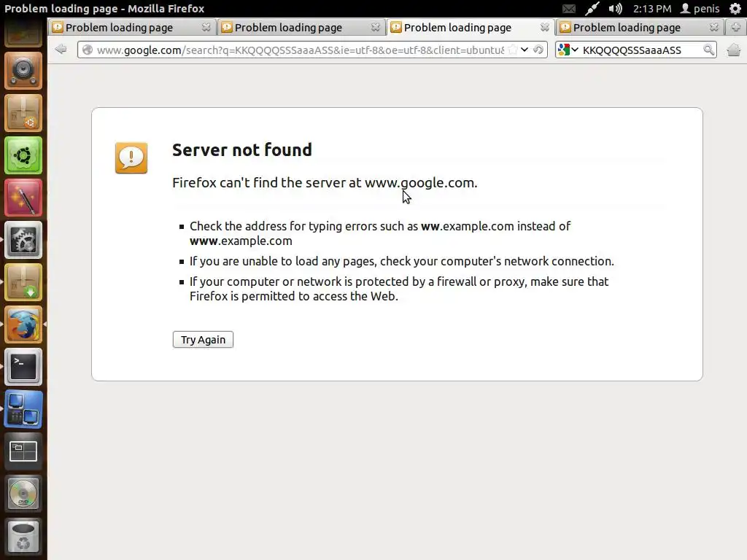Image resolution: width=747 pixels, height=560 pixels.
Task: Run search with the magnifier icon
Action: [x=708, y=50]
